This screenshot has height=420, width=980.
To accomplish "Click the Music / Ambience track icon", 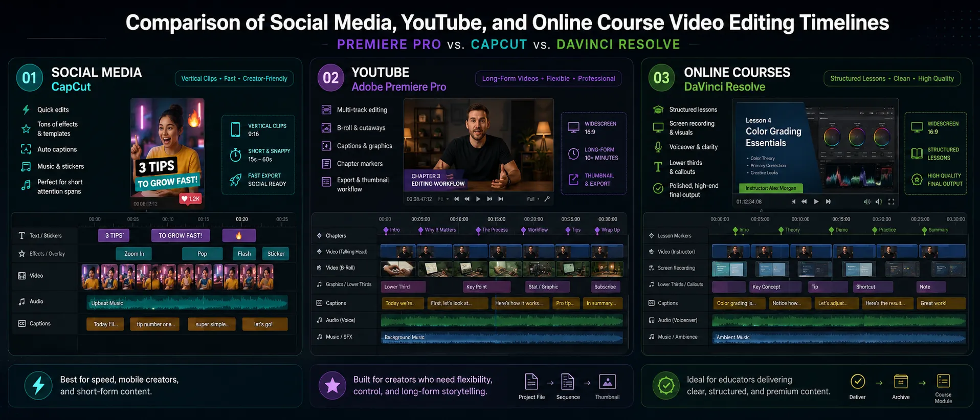I will pos(652,337).
